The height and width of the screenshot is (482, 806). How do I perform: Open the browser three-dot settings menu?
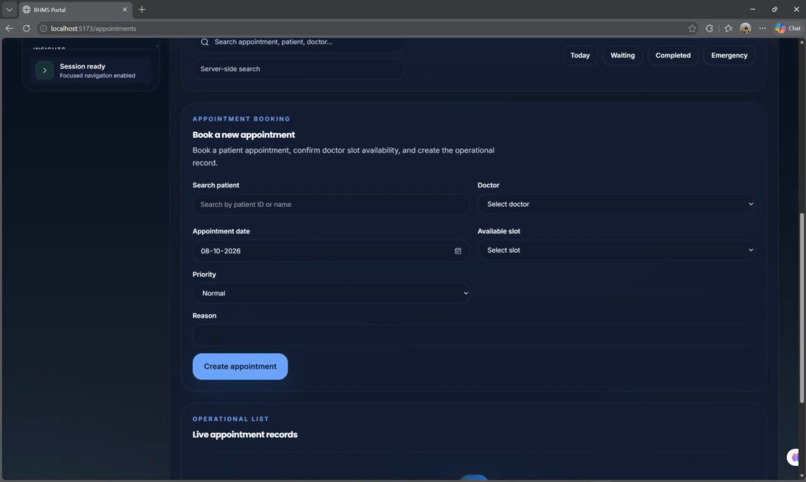click(762, 28)
